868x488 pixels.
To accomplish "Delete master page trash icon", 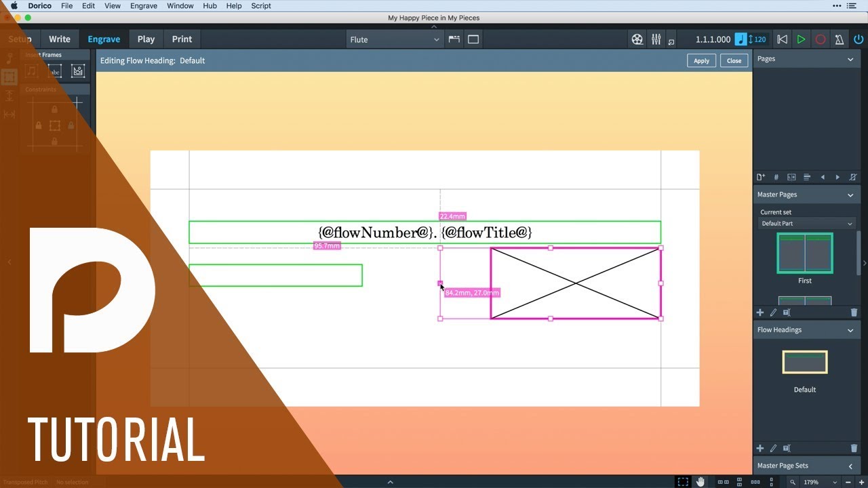I will pyautogui.click(x=854, y=312).
